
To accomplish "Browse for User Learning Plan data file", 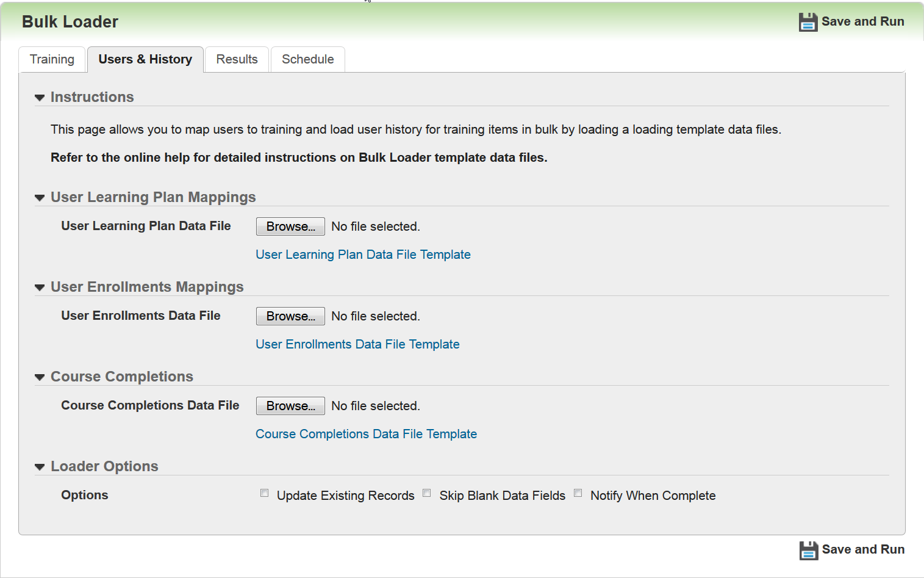I will pyautogui.click(x=290, y=226).
